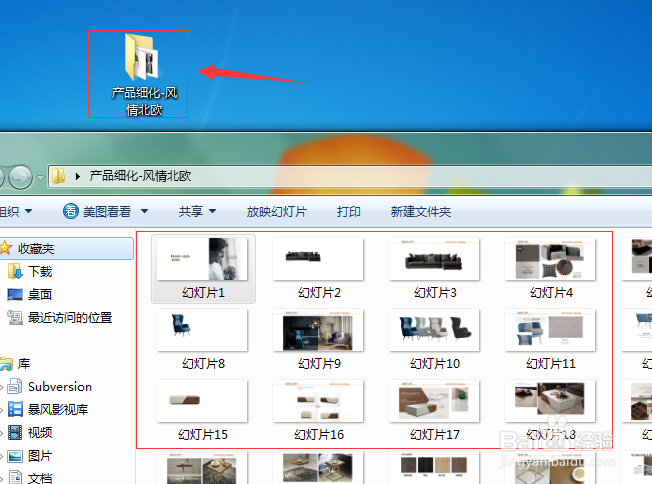This screenshot has height=484, width=652.
Task: Open 桌面 in the favorites list
Action: click(40, 294)
